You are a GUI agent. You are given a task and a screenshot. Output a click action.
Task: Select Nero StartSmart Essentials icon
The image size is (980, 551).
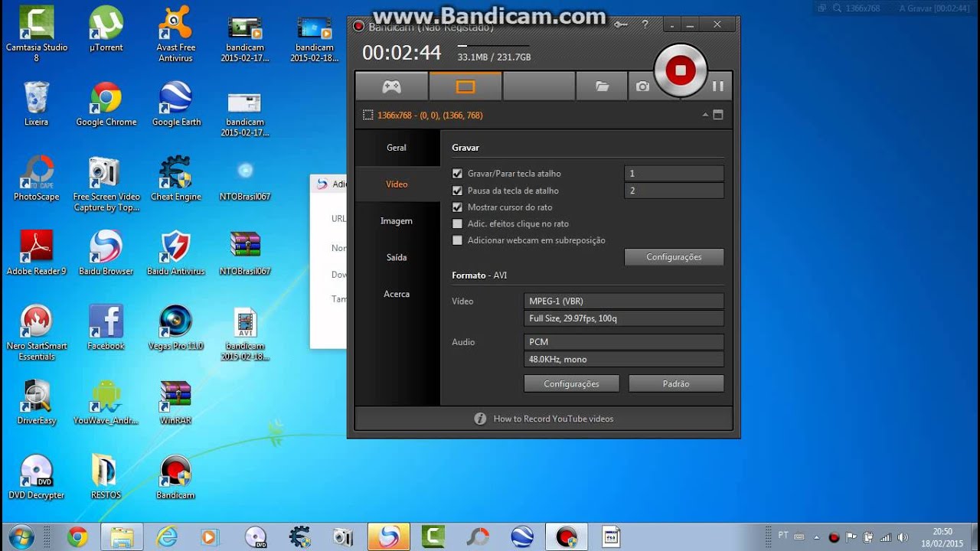36,334
